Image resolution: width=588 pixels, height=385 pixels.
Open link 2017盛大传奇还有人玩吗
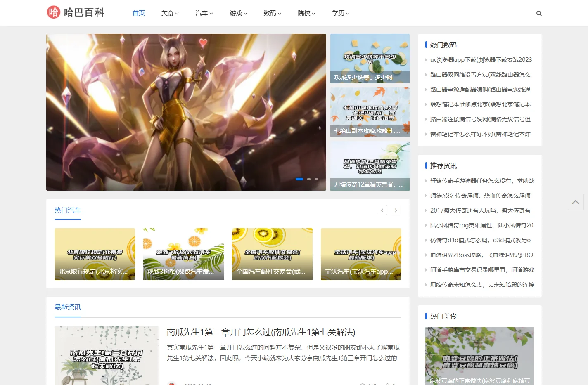coord(480,210)
